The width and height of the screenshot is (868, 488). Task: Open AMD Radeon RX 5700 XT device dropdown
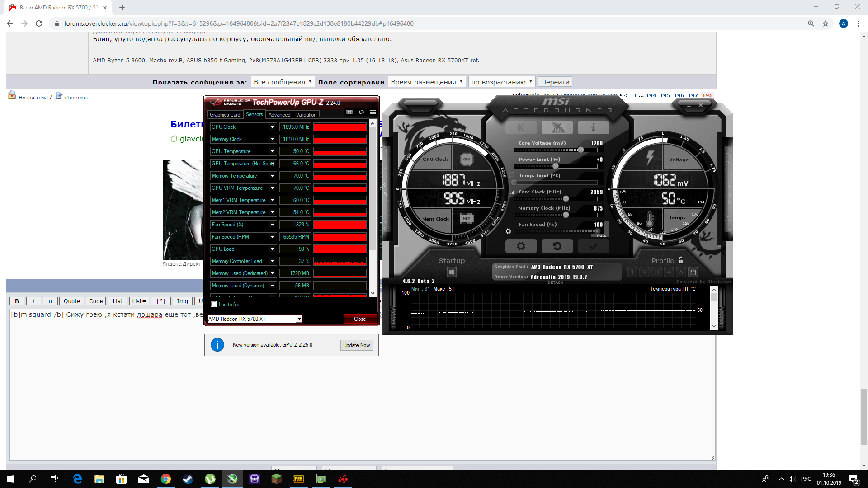click(x=299, y=319)
